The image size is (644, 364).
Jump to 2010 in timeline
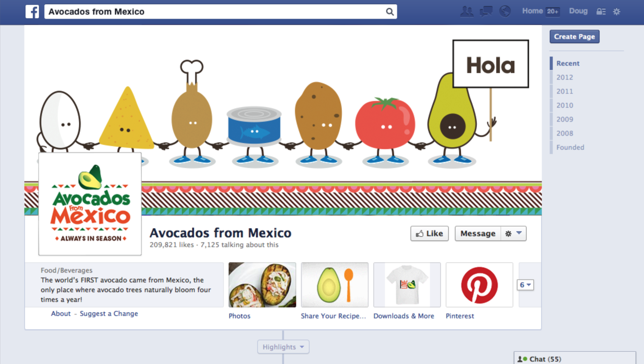(565, 105)
